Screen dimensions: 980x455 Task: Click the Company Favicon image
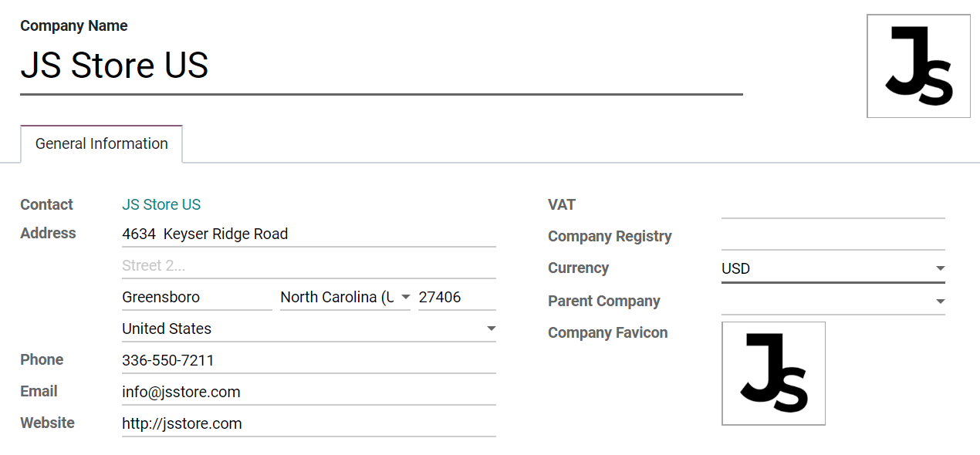(x=773, y=373)
